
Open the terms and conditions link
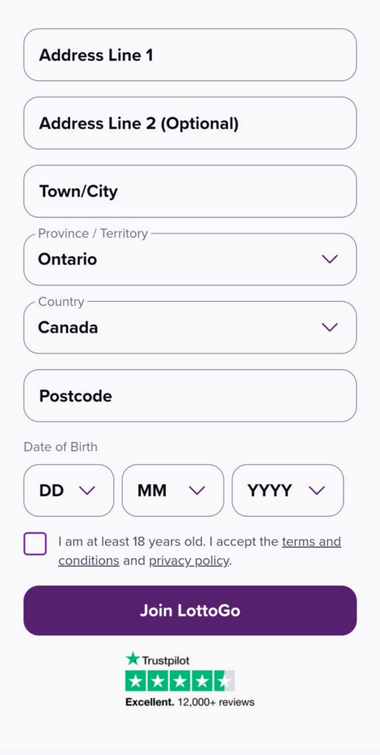coord(200,551)
